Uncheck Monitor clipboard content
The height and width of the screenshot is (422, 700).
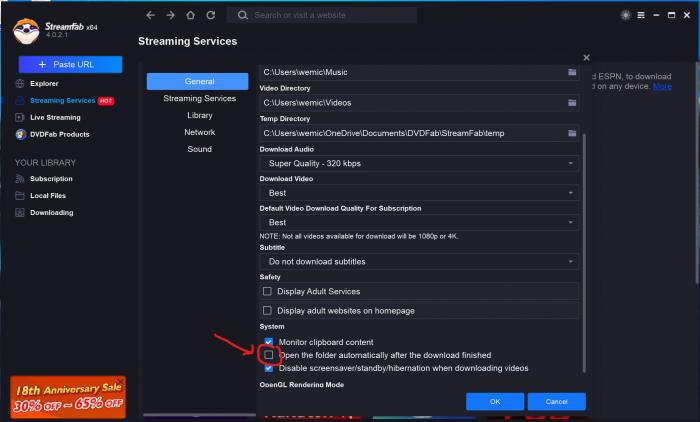[x=268, y=342]
